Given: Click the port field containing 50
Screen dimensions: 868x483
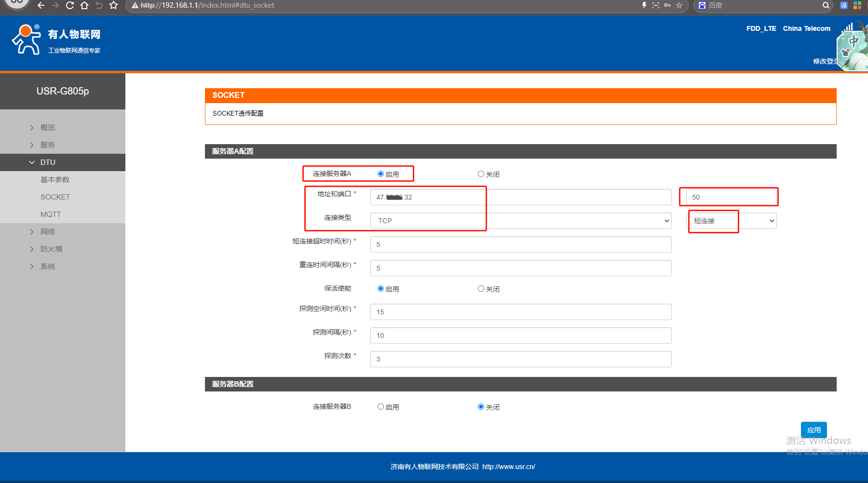Looking at the screenshot, I should [731, 197].
